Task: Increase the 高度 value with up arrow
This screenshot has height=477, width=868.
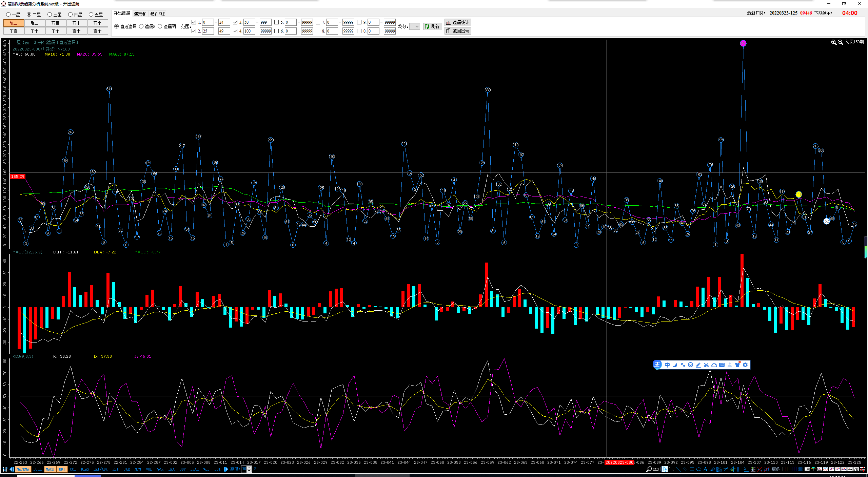Action: 250,468
